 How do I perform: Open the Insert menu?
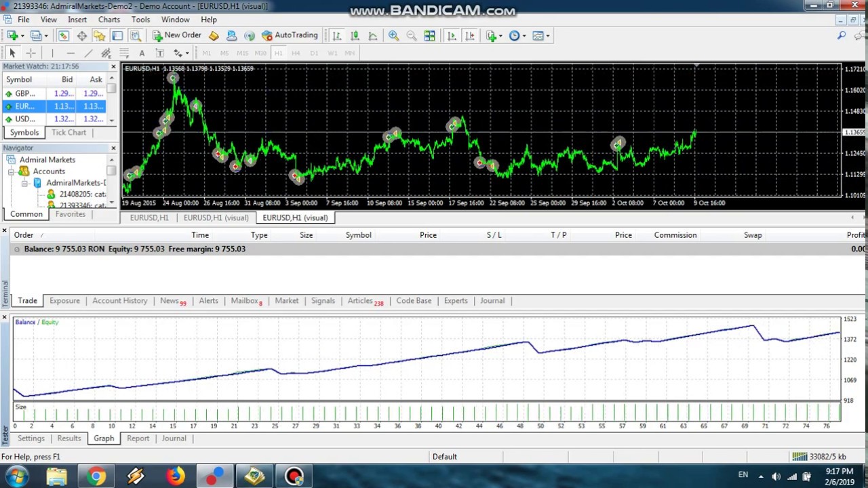pyautogui.click(x=77, y=20)
